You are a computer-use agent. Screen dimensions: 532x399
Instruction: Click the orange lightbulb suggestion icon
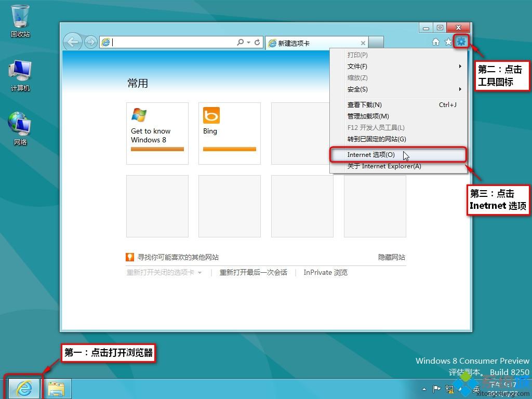pos(129,257)
